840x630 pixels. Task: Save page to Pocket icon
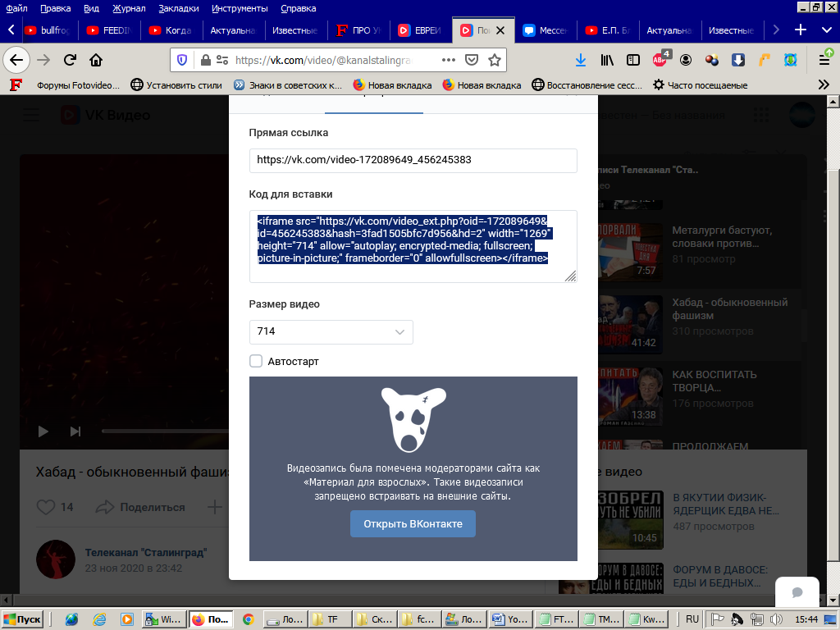pos(472,60)
